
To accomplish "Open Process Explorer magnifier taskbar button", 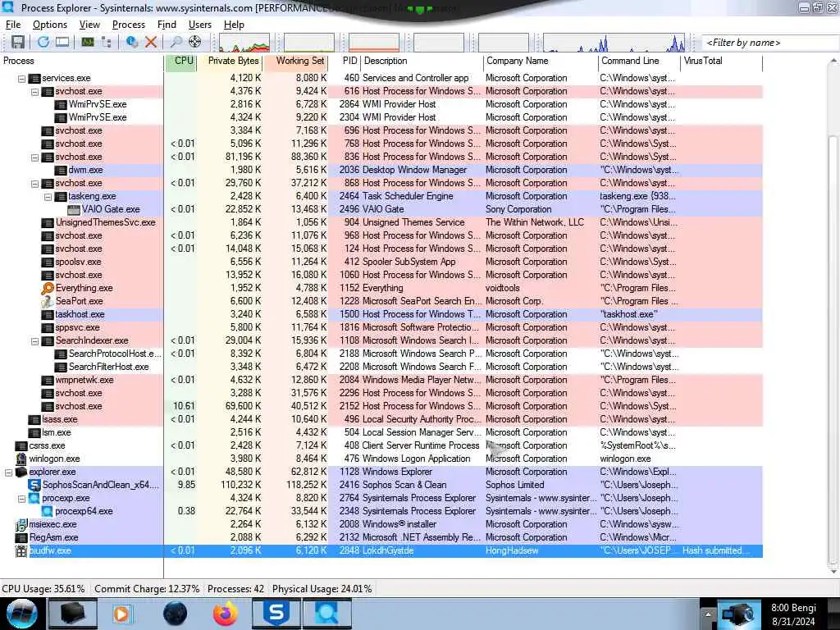I will 326,614.
